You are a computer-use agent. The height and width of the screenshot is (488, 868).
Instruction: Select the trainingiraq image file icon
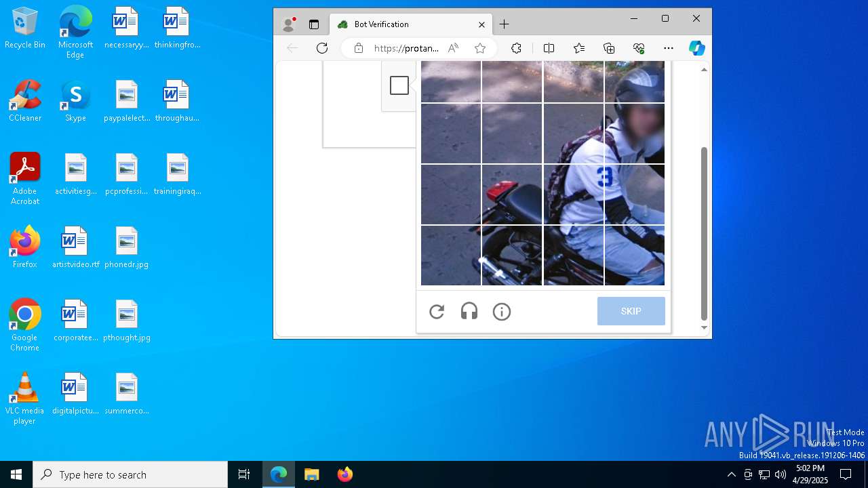point(177,174)
